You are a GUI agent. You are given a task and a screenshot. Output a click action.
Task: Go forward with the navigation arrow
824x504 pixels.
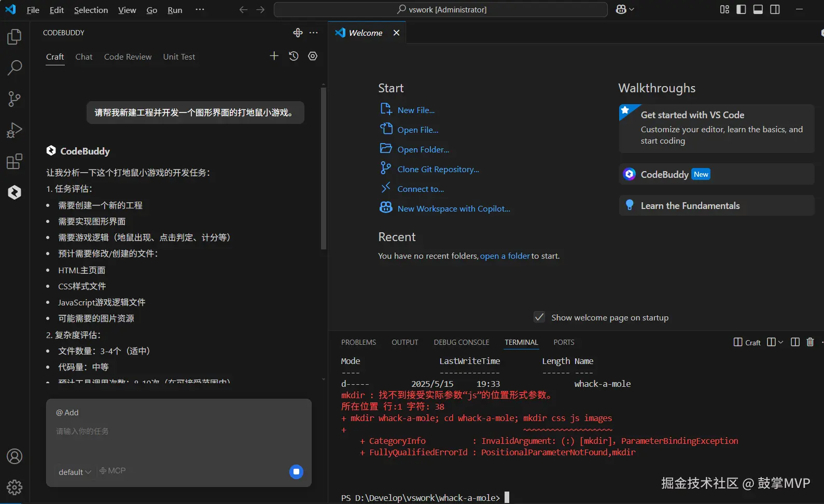pos(260,10)
